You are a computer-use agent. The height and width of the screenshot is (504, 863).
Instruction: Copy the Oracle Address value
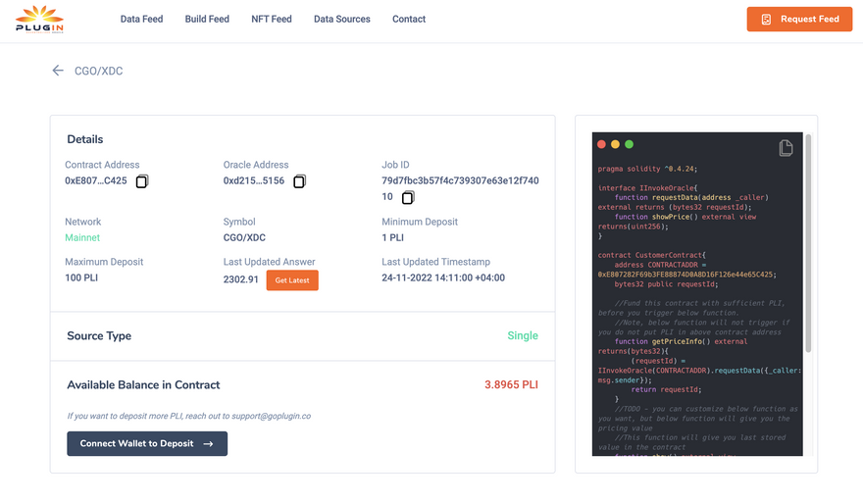tap(300, 181)
